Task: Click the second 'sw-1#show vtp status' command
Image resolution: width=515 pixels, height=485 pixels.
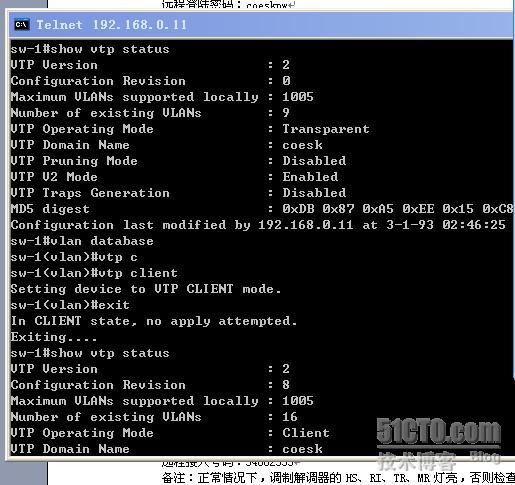Action: tap(90, 353)
